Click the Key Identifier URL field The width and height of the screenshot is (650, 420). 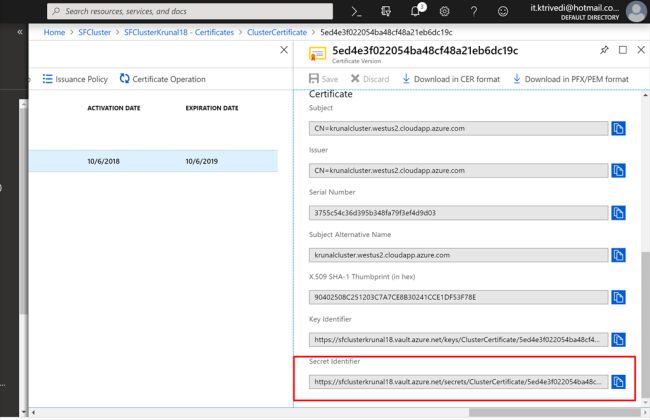[x=458, y=340]
